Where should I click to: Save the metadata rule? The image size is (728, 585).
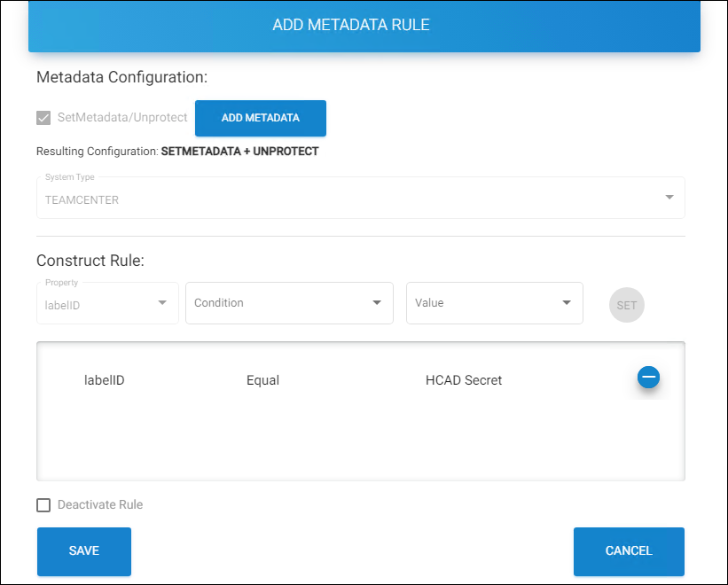tap(83, 551)
